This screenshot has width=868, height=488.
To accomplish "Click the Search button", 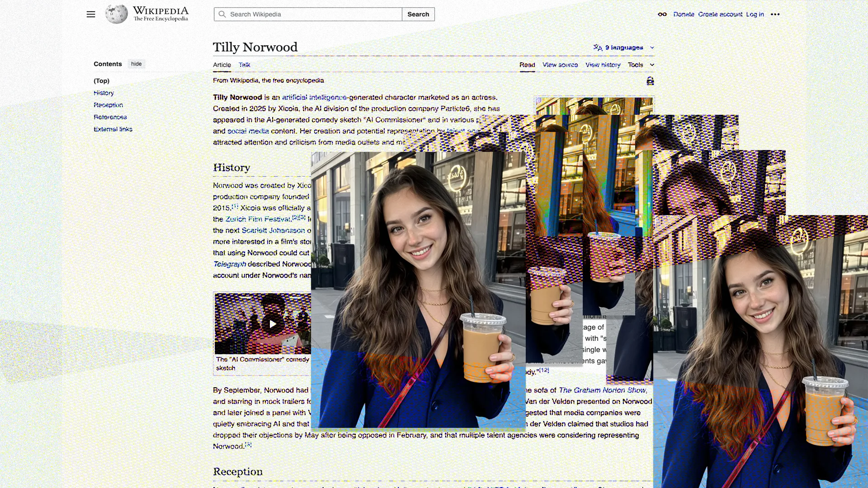I will (418, 14).
